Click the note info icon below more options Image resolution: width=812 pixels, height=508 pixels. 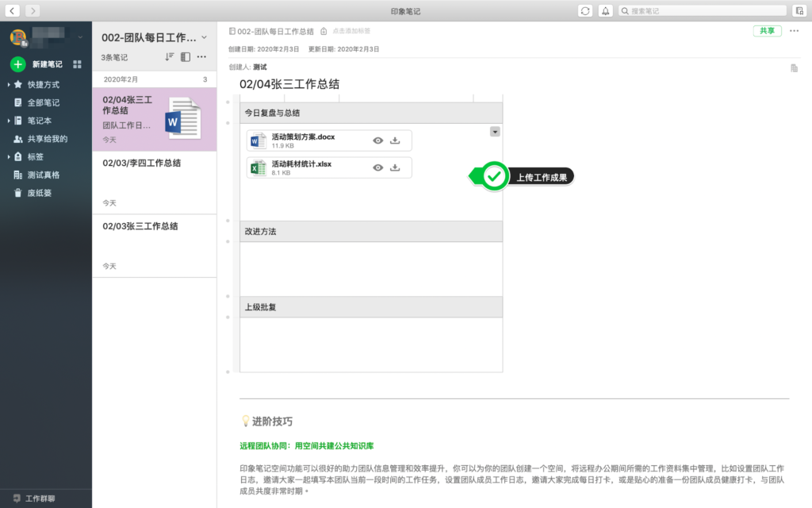pyautogui.click(x=794, y=68)
